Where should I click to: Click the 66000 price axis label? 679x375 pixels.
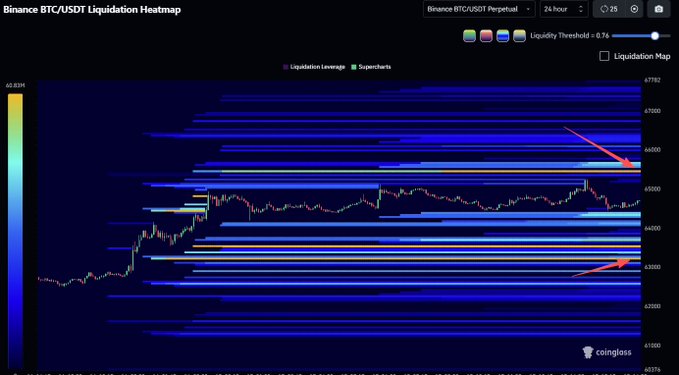652,150
